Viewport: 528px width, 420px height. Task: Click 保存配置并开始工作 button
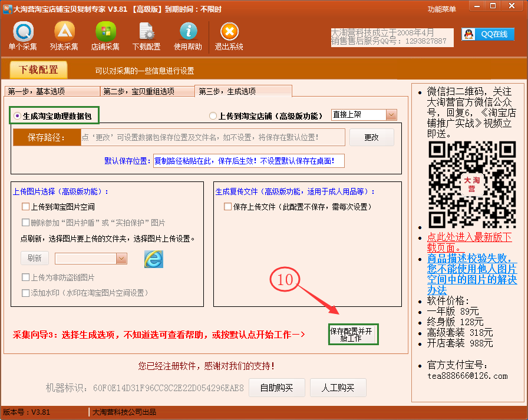click(x=353, y=335)
